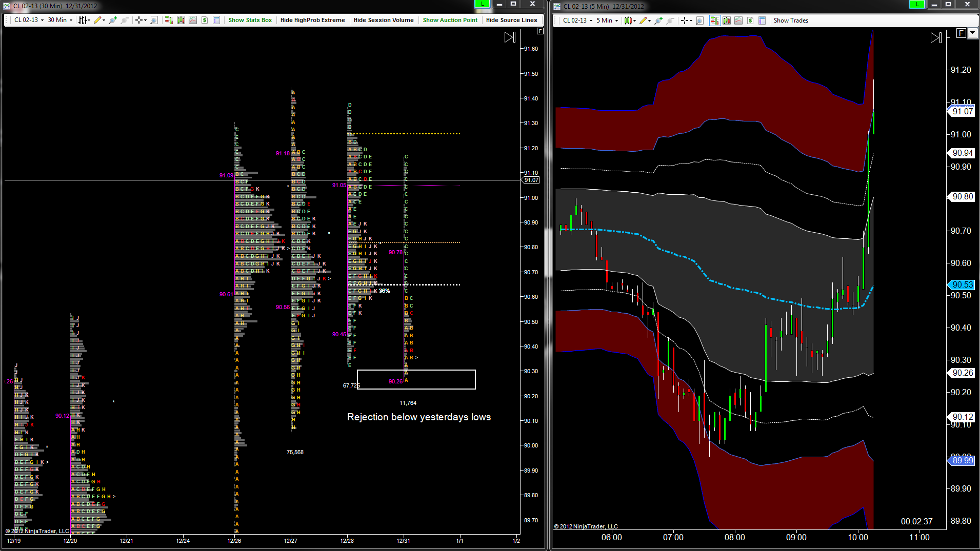Open Data Series in the 30 Min chart
This screenshot has width=980, height=551.
[181, 20]
